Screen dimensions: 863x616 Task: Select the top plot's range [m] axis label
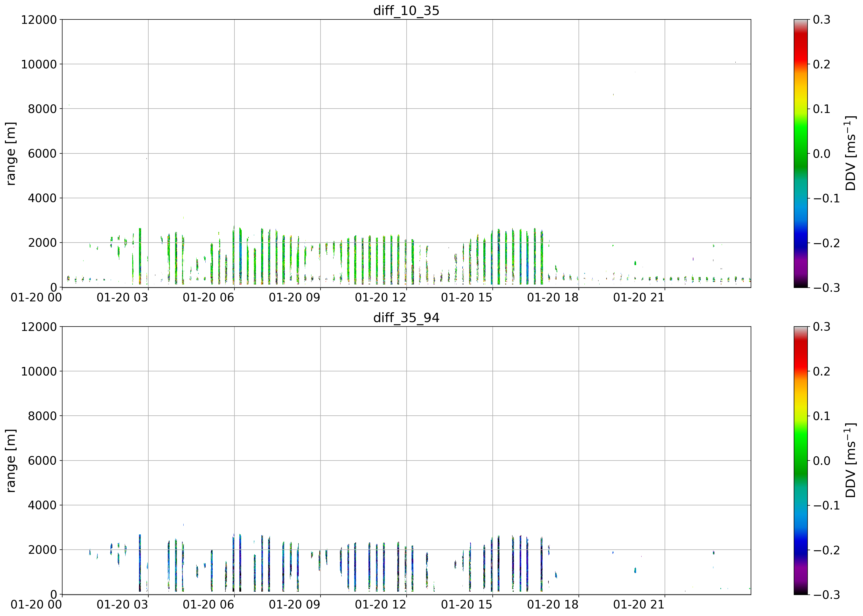click(x=11, y=153)
